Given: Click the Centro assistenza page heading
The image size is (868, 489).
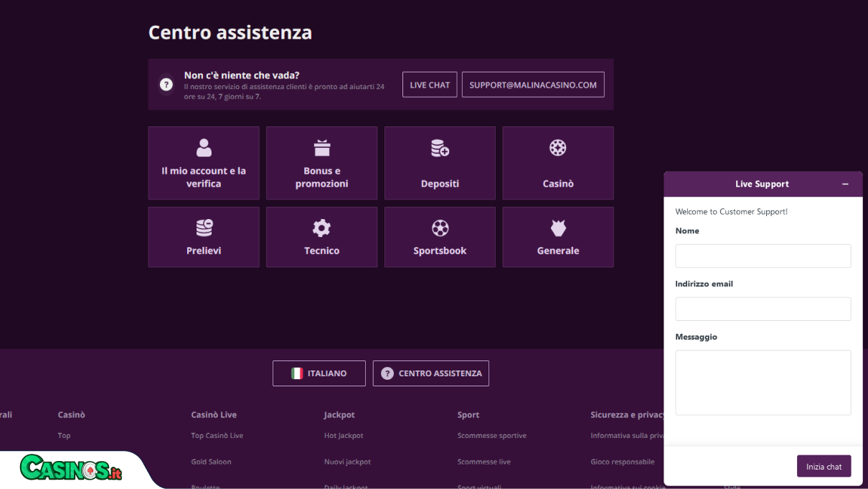Looking at the screenshot, I should [230, 32].
